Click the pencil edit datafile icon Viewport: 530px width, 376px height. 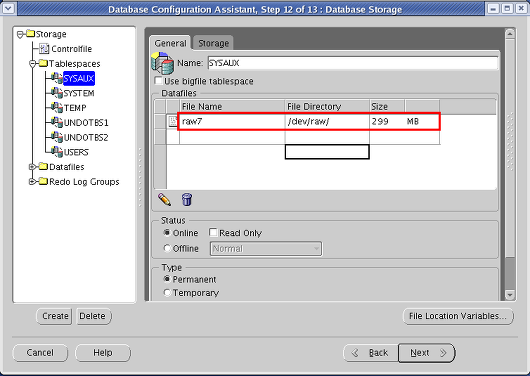tap(165, 199)
